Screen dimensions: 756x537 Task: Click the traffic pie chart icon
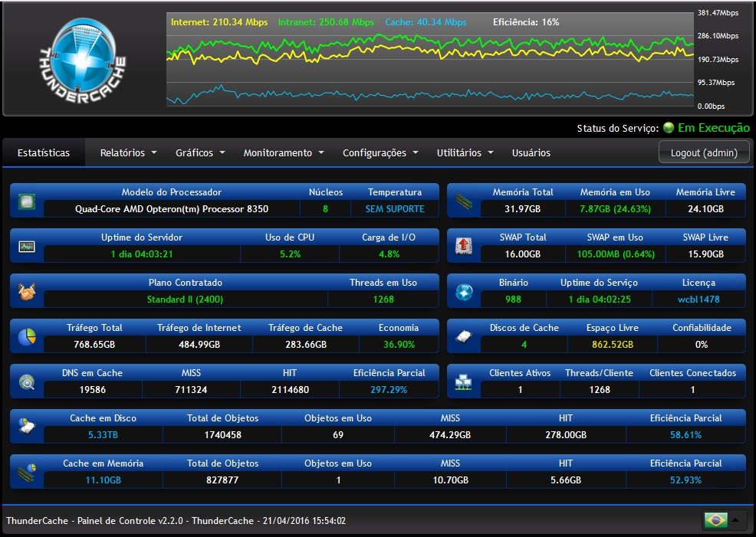(x=27, y=336)
